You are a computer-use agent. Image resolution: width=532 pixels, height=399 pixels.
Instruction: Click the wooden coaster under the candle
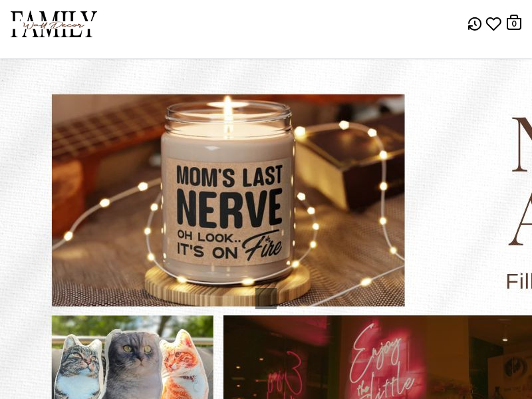point(227,287)
